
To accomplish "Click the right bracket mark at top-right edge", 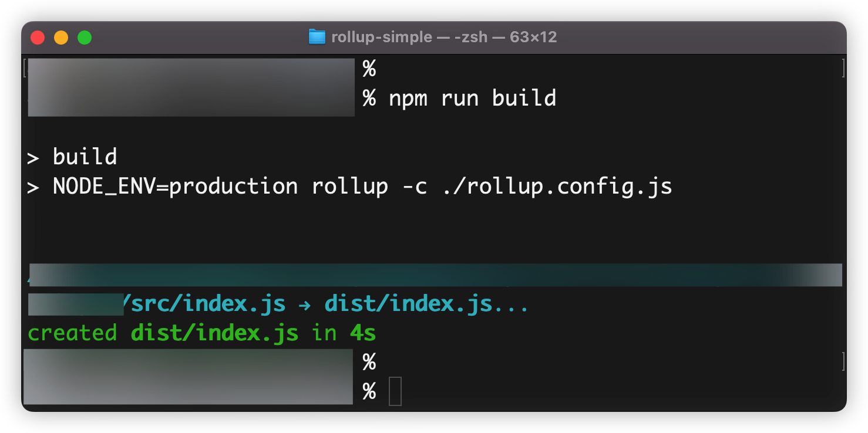I will tap(843, 68).
